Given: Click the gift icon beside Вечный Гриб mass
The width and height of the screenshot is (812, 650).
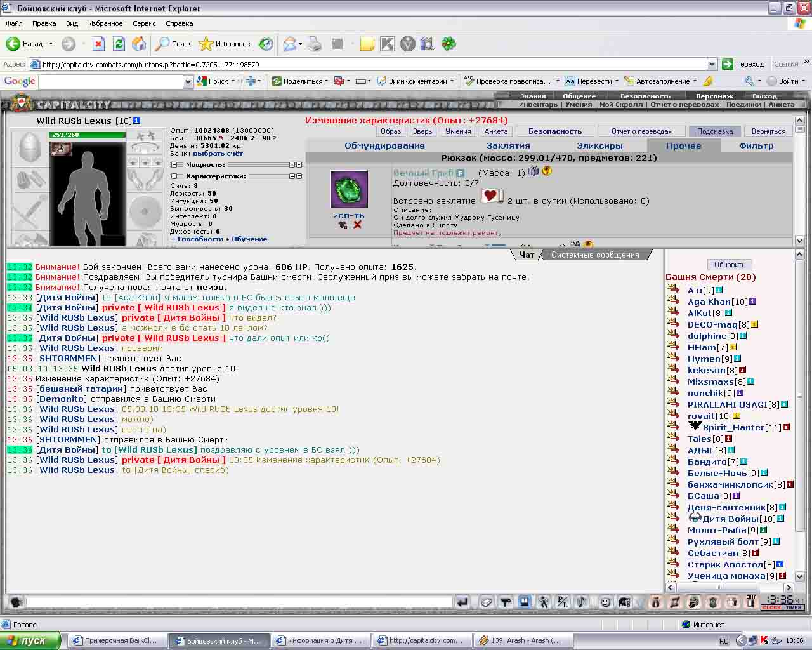Looking at the screenshot, I should (534, 171).
